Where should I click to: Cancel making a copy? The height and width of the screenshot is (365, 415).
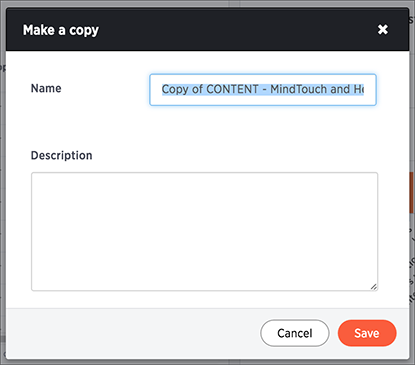click(x=295, y=333)
